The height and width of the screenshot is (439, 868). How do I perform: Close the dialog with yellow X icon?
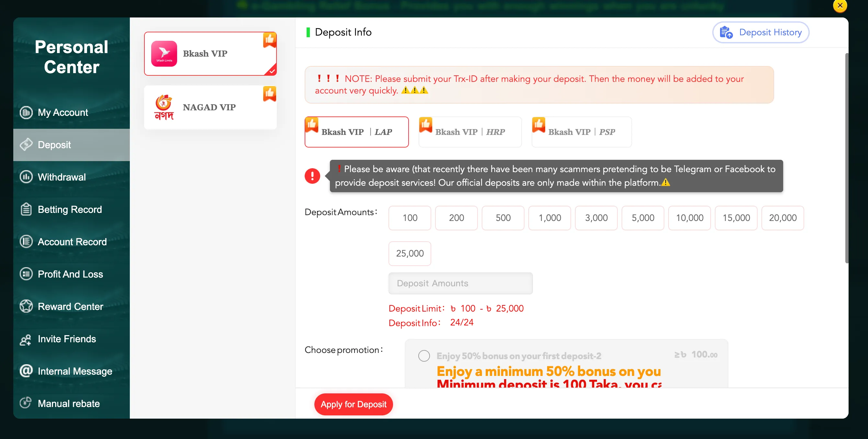(840, 6)
